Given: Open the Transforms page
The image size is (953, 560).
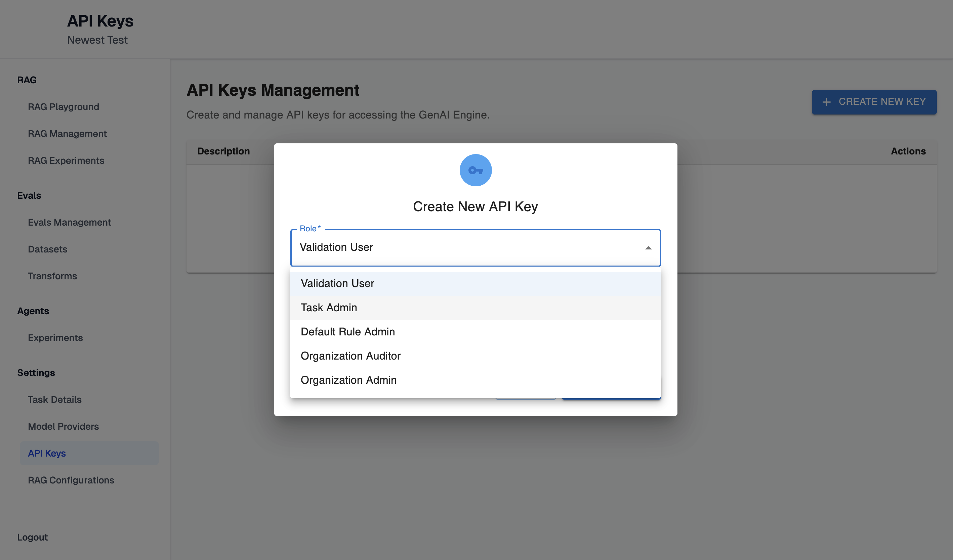Looking at the screenshot, I should pos(52,276).
